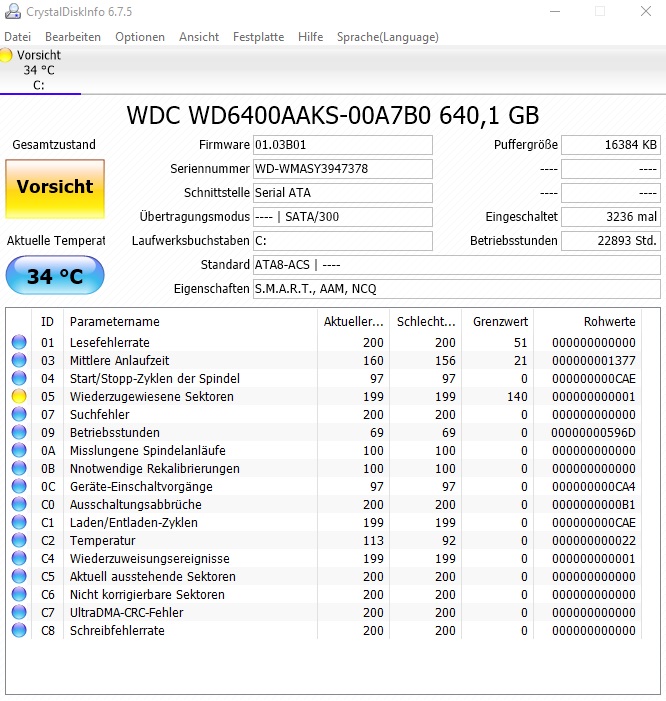Minimize the CrystalDiskInfo window
666x701 pixels.
(555, 11)
